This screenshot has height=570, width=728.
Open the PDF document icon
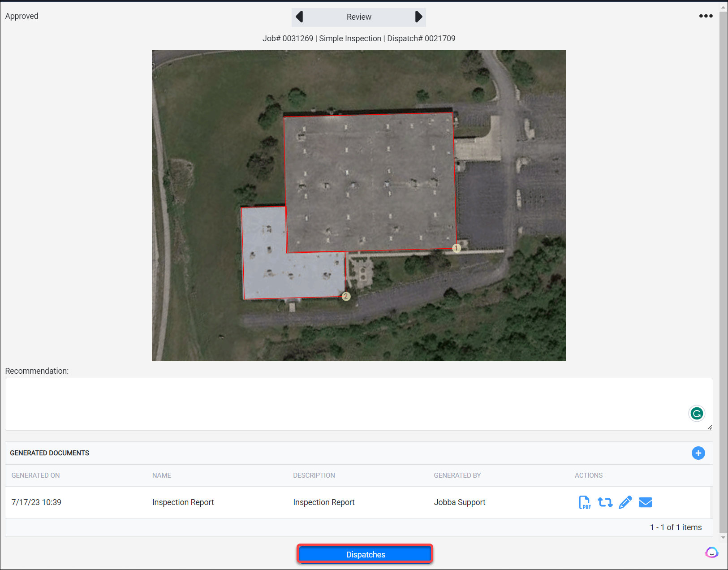pos(585,502)
